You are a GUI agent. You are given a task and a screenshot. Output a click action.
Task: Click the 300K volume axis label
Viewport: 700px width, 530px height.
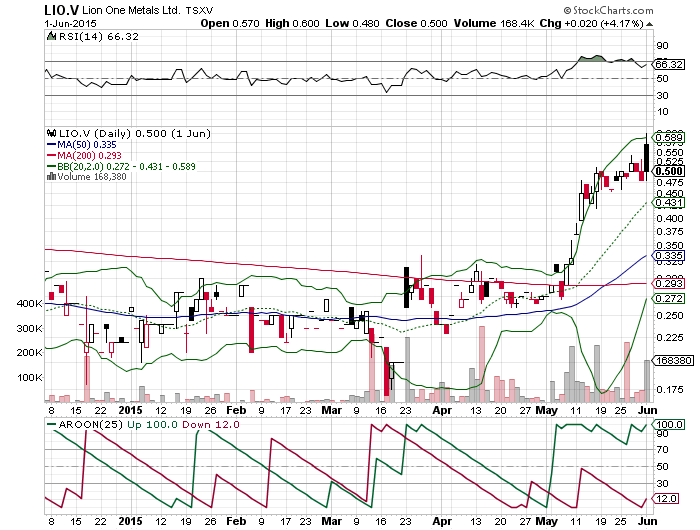[29, 329]
